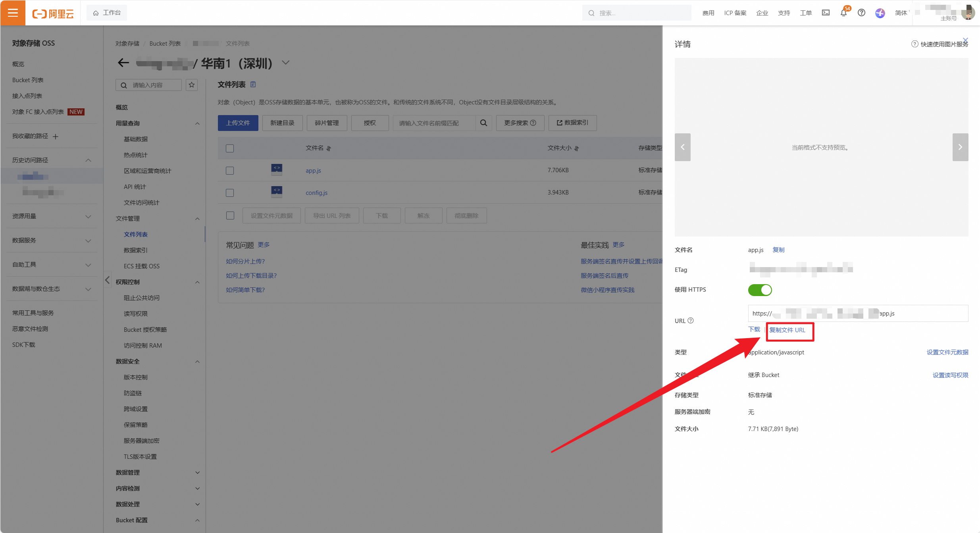Check the box for config.js

coord(230,193)
